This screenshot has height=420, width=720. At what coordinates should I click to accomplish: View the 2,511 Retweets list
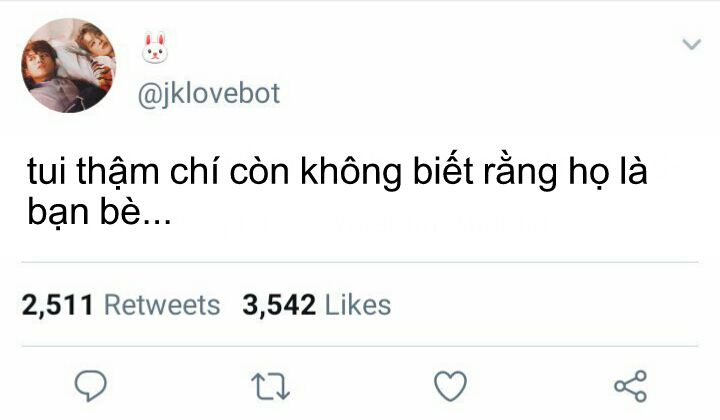click(121, 305)
